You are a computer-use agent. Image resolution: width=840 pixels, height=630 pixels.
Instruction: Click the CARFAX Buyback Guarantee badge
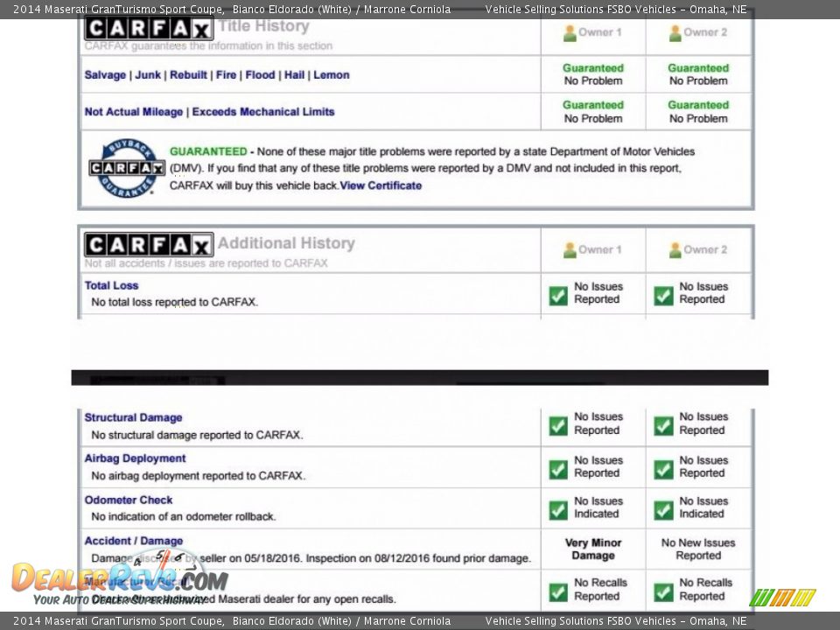coord(127,168)
